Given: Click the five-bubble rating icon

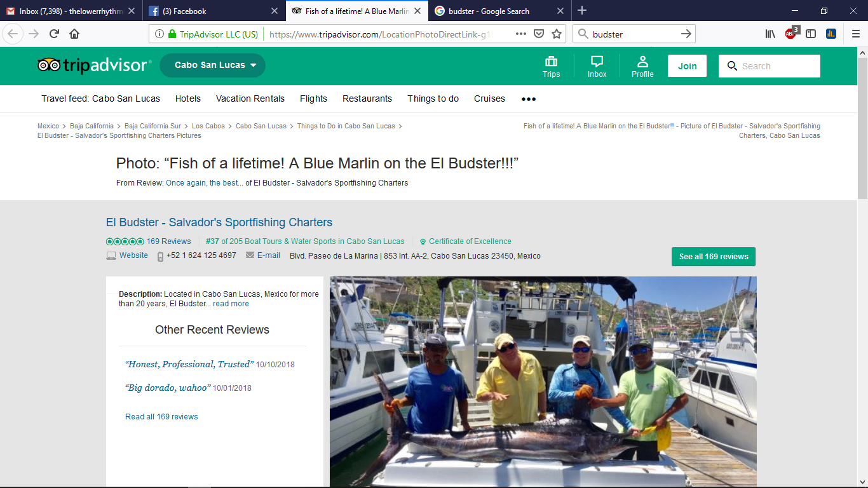Looking at the screenshot, I should click(x=125, y=241).
